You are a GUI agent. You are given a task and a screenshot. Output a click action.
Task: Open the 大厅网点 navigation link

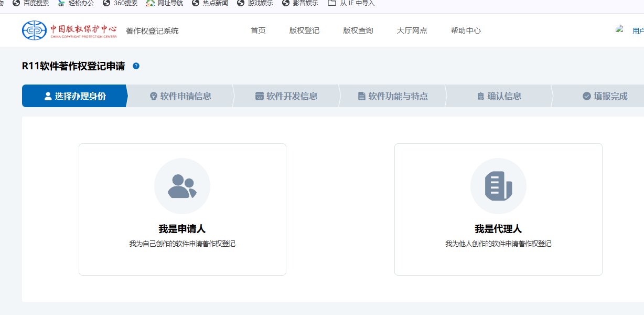pyautogui.click(x=412, y=30)
